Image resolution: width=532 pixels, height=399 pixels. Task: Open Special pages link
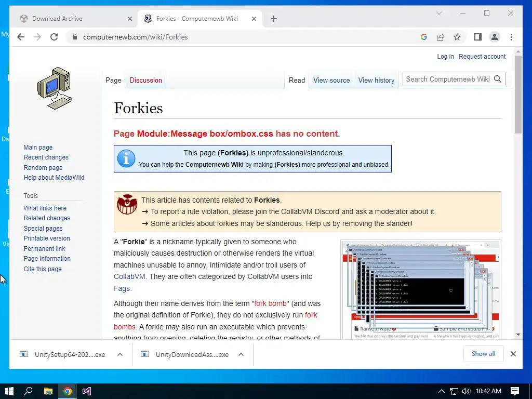(43, 229)
